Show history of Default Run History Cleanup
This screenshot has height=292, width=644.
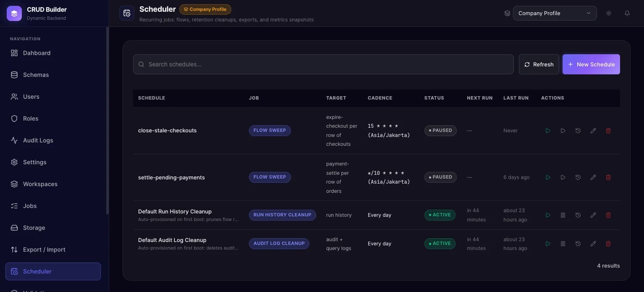tap(578, 215)
